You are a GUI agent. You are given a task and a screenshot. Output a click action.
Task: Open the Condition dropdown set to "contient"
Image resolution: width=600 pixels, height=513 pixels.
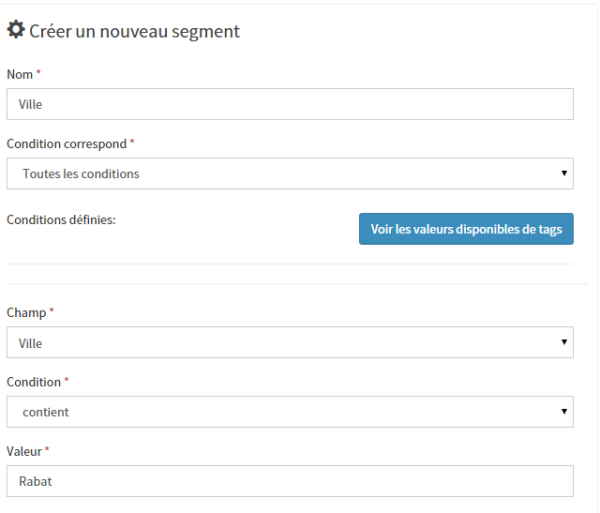click(290, 411)
